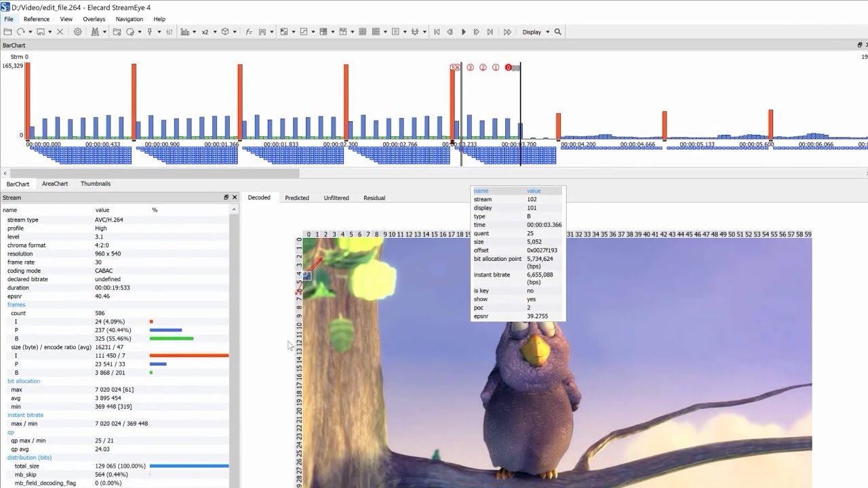The image size is (868, 488).
Task: Click the cube icon in the toolbar
Action: 225,32
